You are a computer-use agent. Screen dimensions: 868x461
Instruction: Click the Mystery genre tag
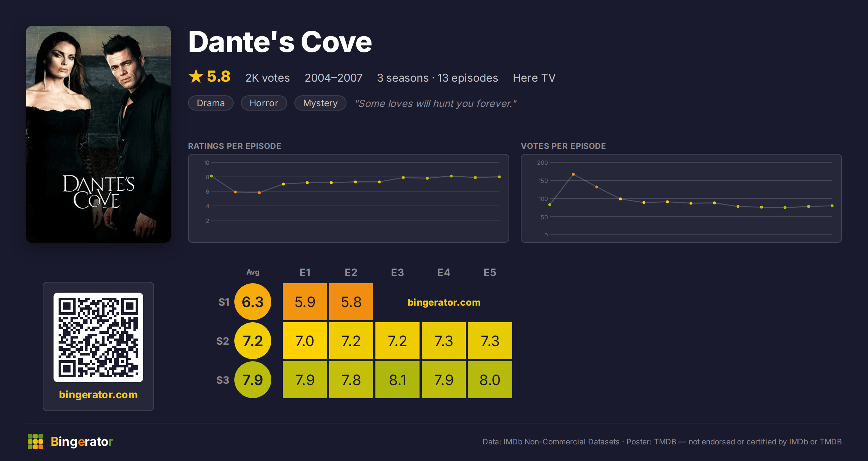(320, 103)
